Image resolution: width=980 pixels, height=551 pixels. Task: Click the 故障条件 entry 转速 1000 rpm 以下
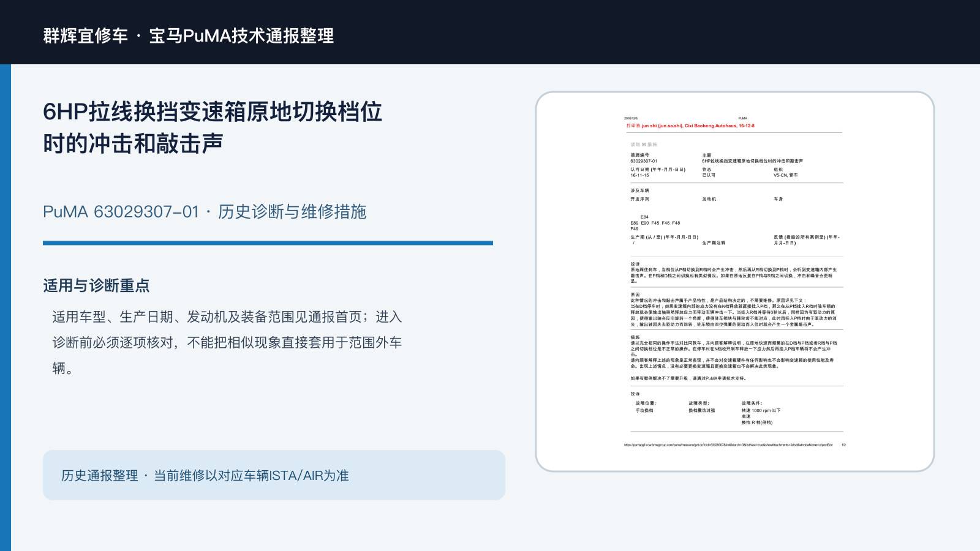click(761, 410)
